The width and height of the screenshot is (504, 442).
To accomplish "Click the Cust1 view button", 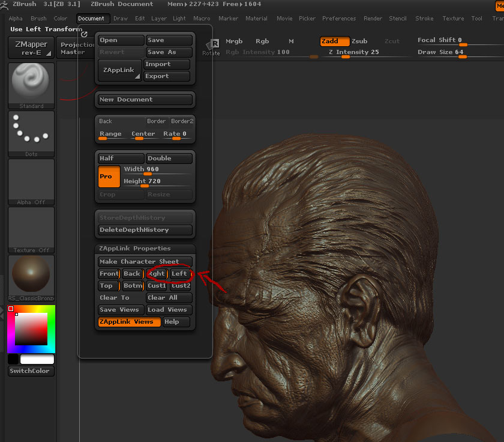I will point(157,286).
